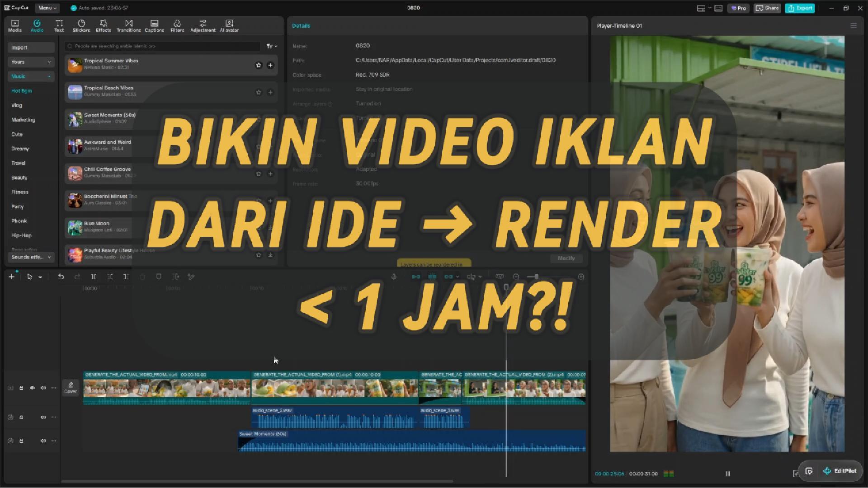This screenshot has height=488, width=868.
Task: Add Tropical Beach Vibes to timeline
Action: point(270,92)
